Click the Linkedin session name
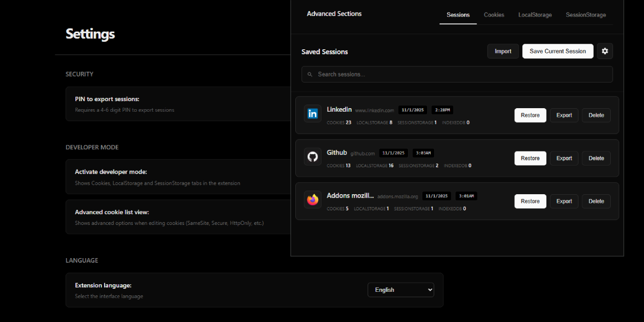Image resolution: width=644 pixels, height=322 pixels. 339,109
